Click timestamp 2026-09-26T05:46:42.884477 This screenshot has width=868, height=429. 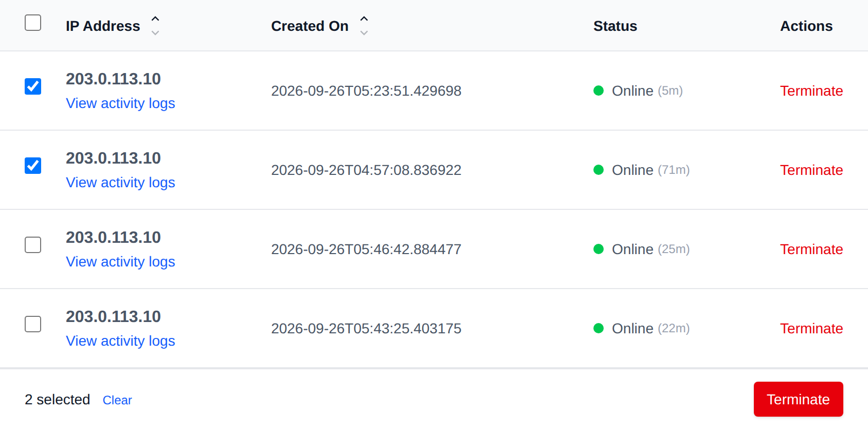tap(366, 249)
